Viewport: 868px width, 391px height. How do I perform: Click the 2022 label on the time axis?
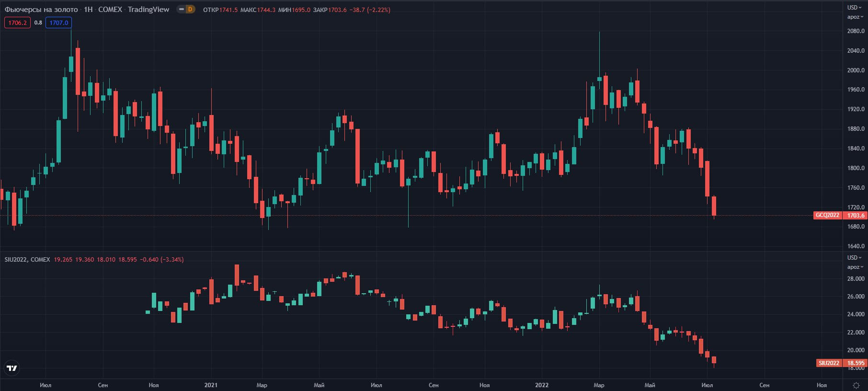click(x=542, y=385)
